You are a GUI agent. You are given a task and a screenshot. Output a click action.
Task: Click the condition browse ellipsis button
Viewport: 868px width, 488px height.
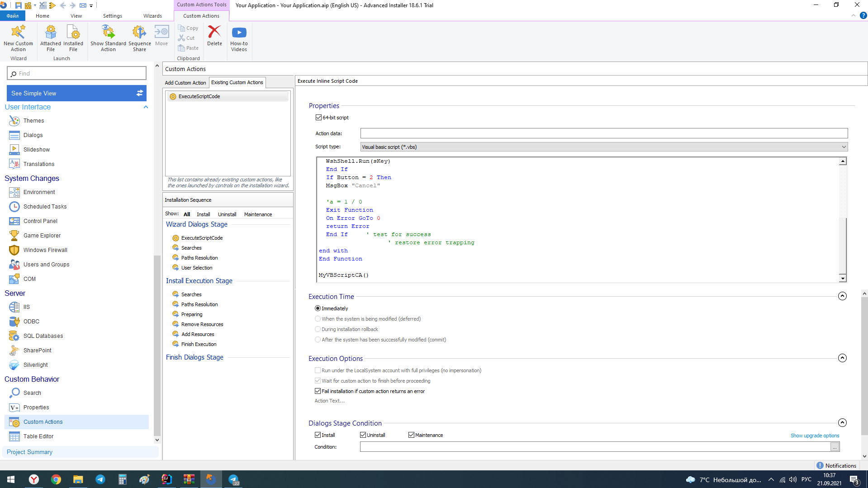835,447
